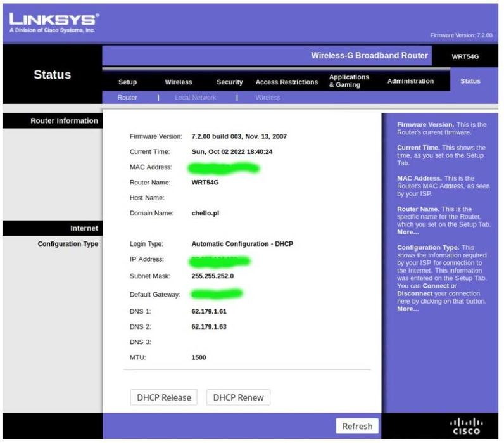Click domain name chello.pl

(205, 214)
